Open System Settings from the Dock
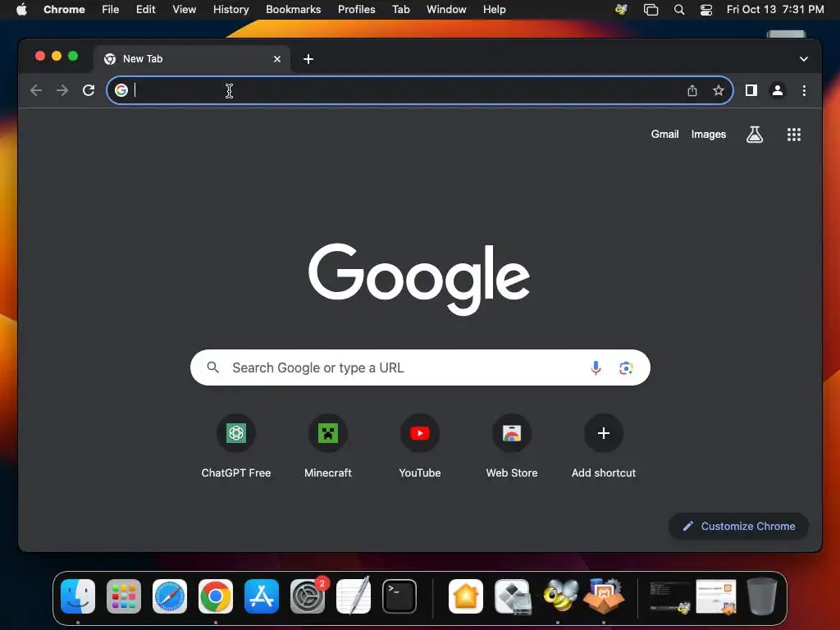840x630 pixels. pyautogui.click(x=308, y=596)
